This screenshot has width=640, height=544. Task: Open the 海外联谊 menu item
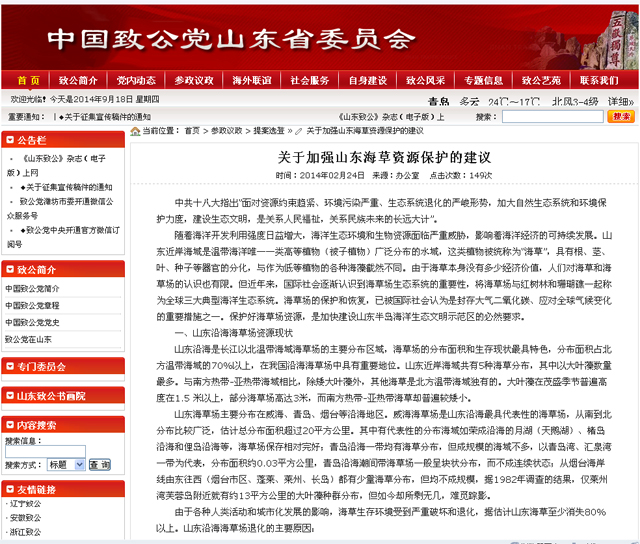click(252, 80)
